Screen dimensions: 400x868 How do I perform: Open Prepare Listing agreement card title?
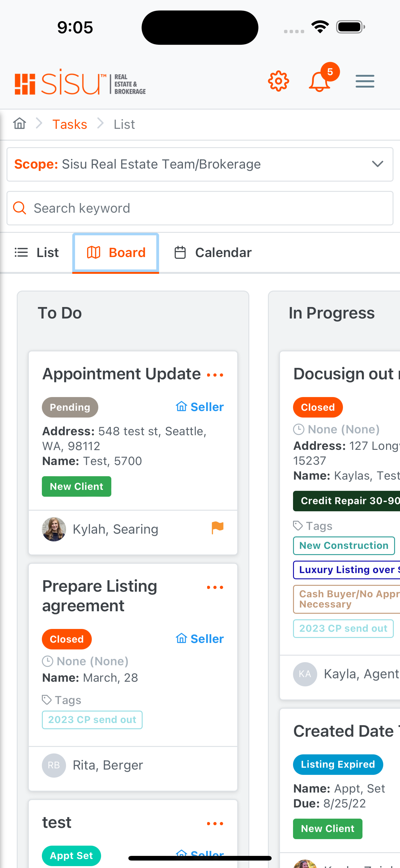100,596
